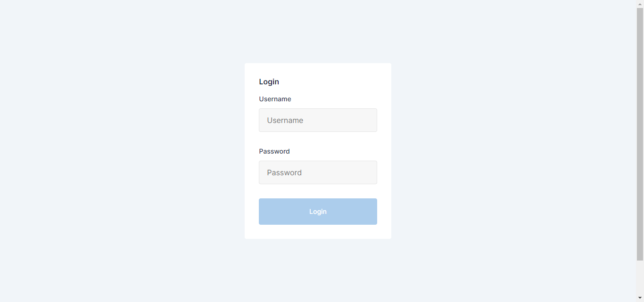Click the white Login button text

[x=318, y=212]
